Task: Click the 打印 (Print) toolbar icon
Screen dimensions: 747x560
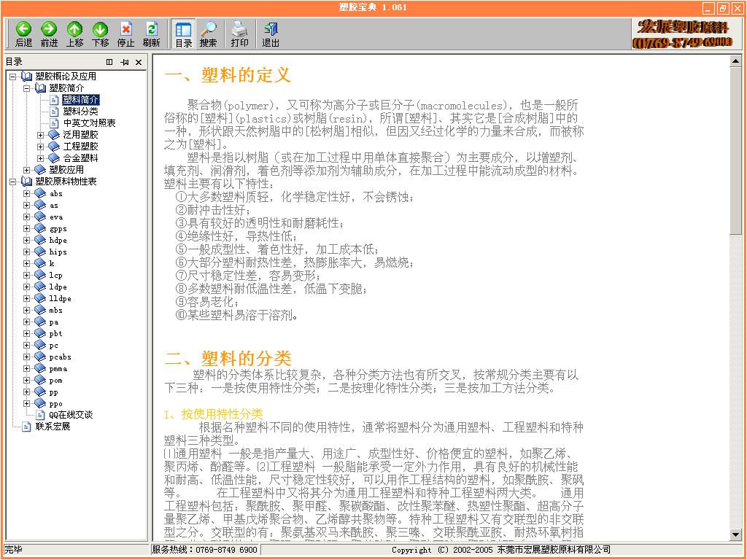Action: pyautogui.click(x=239, y=34)
